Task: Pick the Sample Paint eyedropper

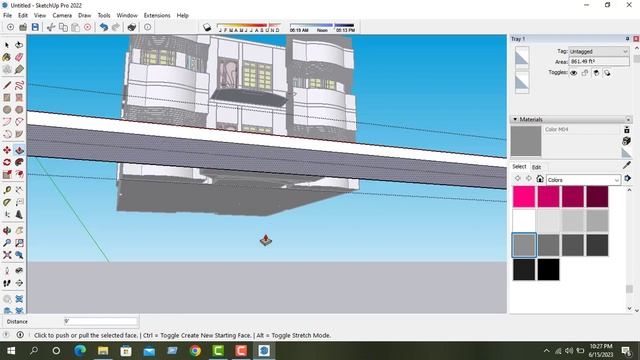Action: [627, 165]
